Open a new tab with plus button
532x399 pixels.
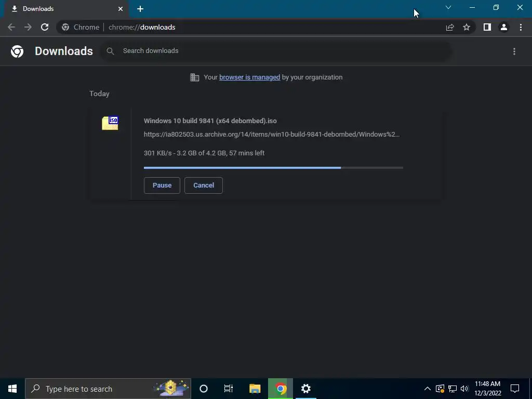(x=140, y=9)
